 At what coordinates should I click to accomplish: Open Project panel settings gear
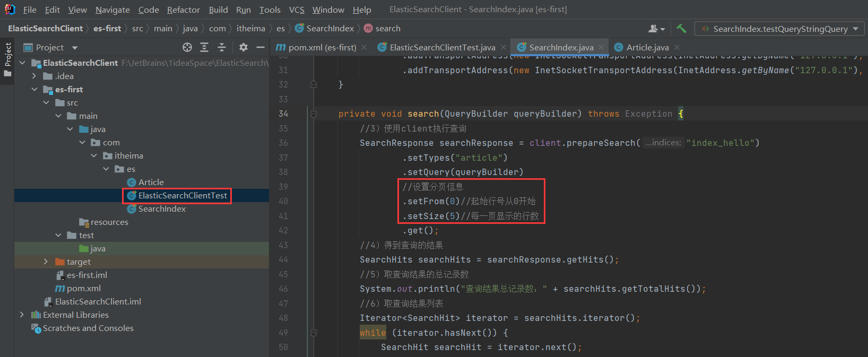pyautogui.click(x=244, y=48)
